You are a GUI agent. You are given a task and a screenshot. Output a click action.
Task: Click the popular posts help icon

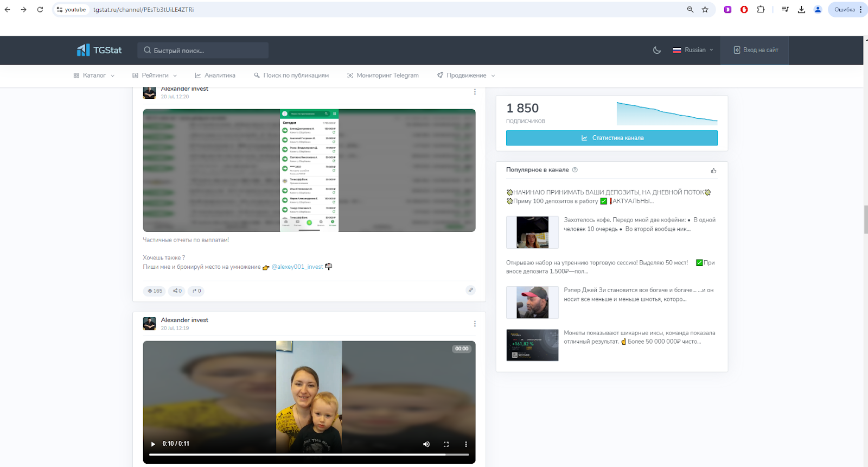pos(575,170)
